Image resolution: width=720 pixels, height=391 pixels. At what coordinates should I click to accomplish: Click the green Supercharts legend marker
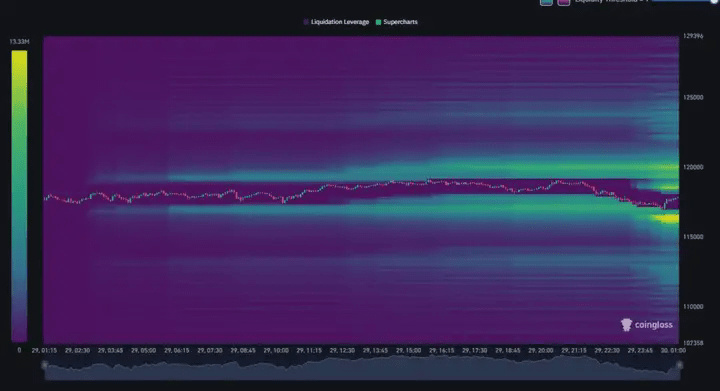[x=378, y=22]
